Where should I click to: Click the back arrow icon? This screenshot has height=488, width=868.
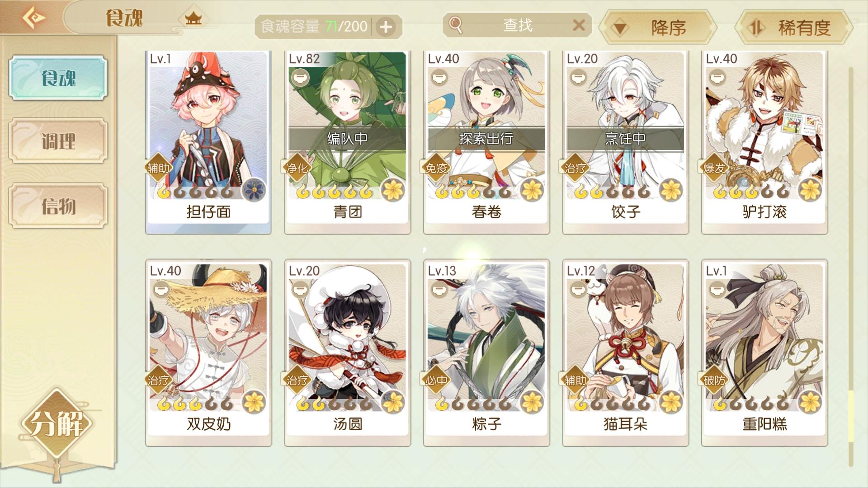33,18
